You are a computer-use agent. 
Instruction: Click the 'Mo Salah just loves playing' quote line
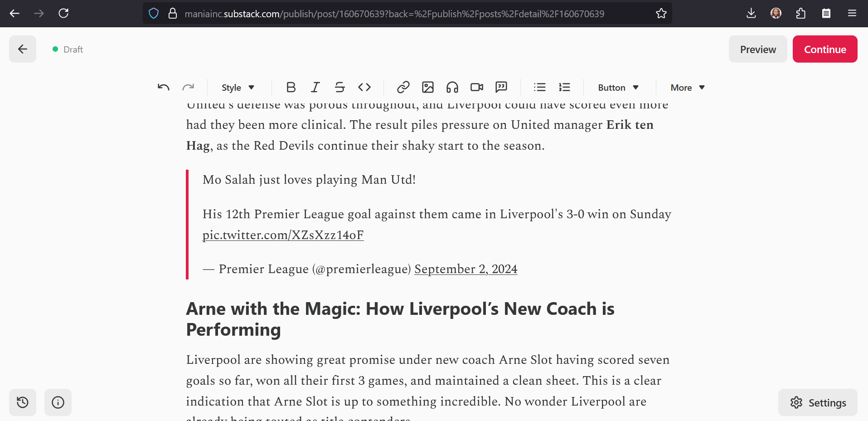pyautogui.click(x=309, y=180)
